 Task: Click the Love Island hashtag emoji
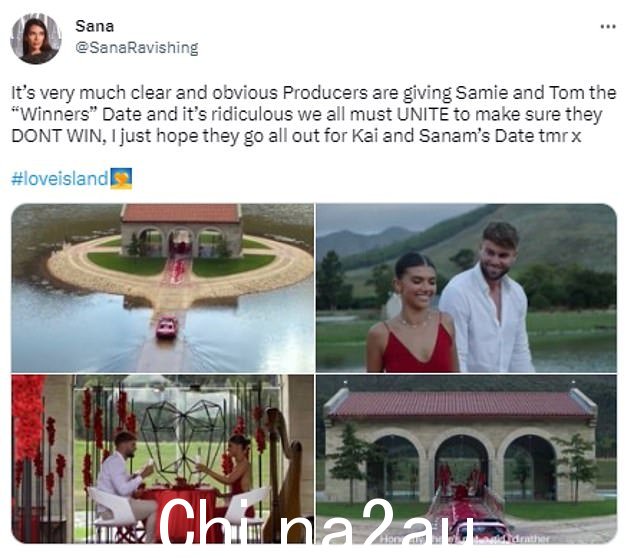coord(121,178)
